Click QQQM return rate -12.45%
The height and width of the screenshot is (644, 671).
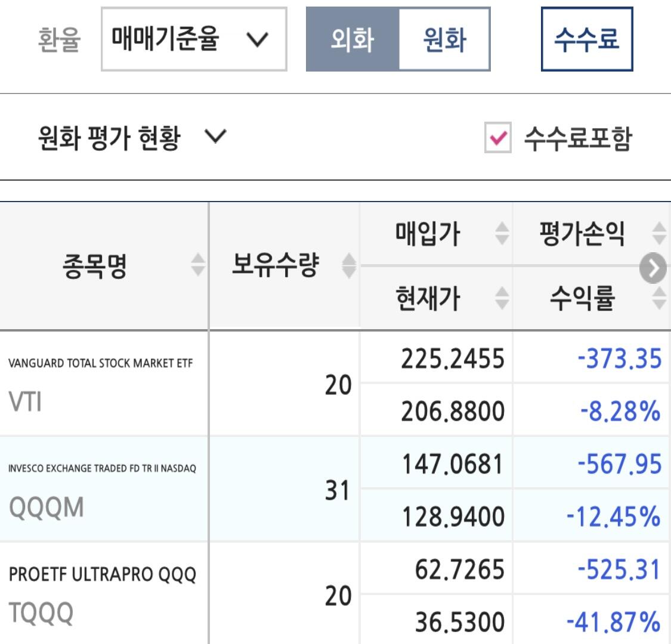click(x=614, y=517)
